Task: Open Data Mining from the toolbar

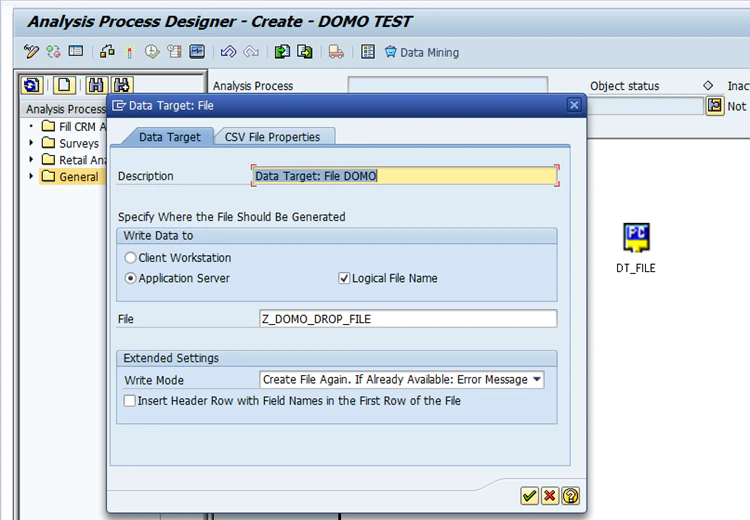Action: pos(422,52)
